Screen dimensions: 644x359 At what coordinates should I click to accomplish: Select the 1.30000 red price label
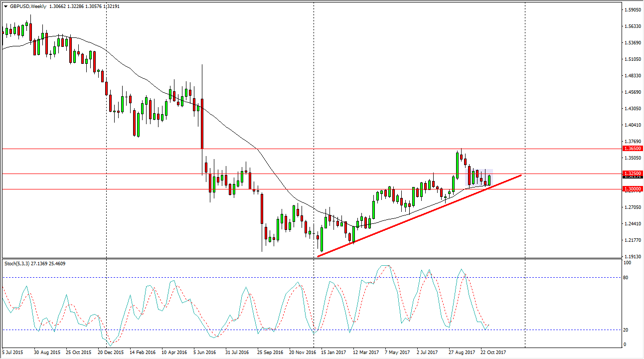632,189
